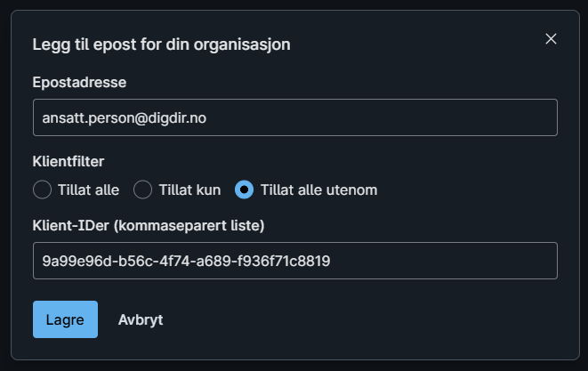This screenshot has height=371, width=588.
Task: Click the 'Tillat alle' label text
Action: (88, 190)
